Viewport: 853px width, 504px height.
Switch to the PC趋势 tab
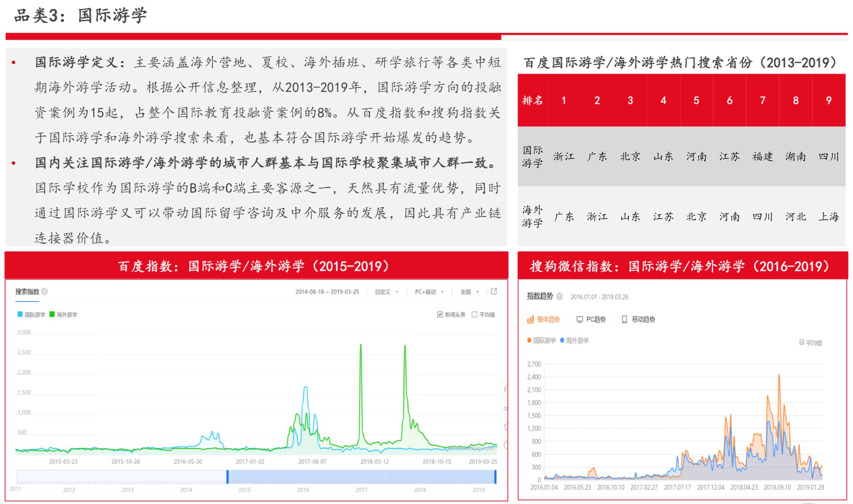click(595, 320)
